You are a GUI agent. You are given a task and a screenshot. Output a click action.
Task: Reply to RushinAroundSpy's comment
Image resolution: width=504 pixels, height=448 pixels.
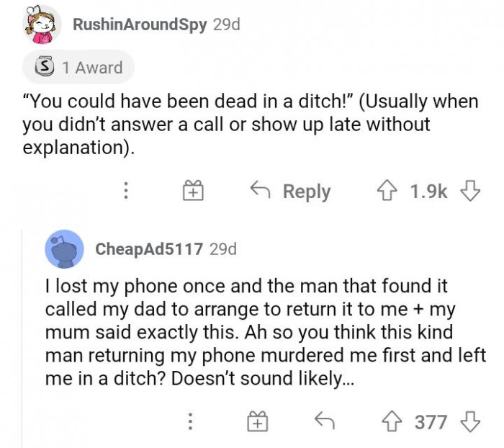291,191
